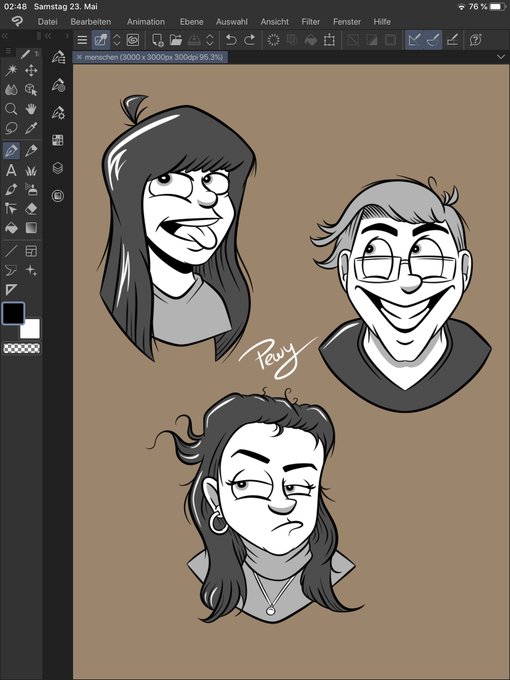Select the Ruler triangle tool
Screen dimensions: 510x680
pos(11,289)
